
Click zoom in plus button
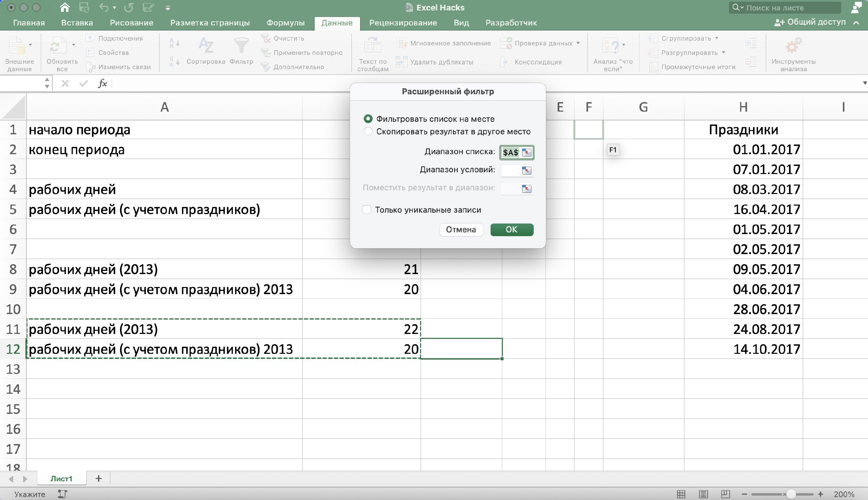[x=821, y=494]
